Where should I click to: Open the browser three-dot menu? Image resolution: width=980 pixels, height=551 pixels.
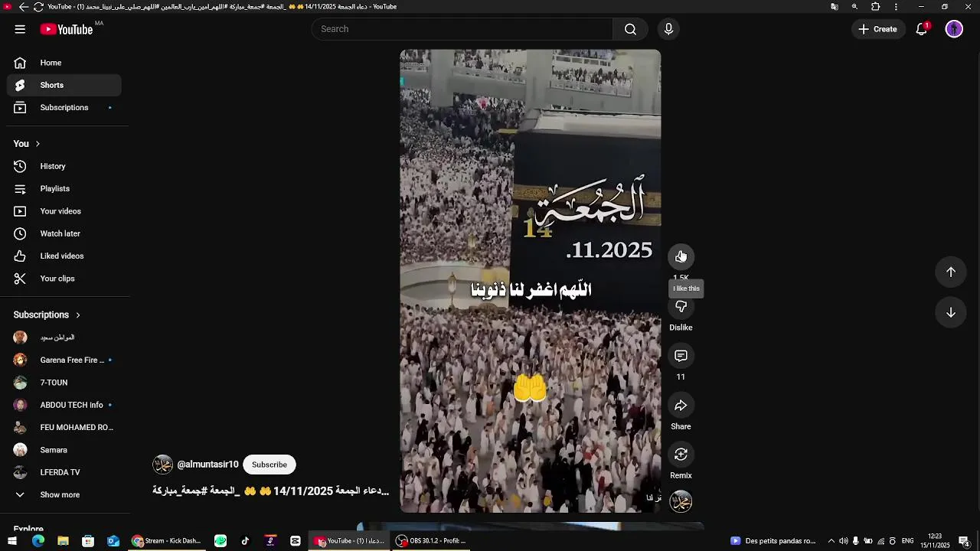[x=896, y=7]
